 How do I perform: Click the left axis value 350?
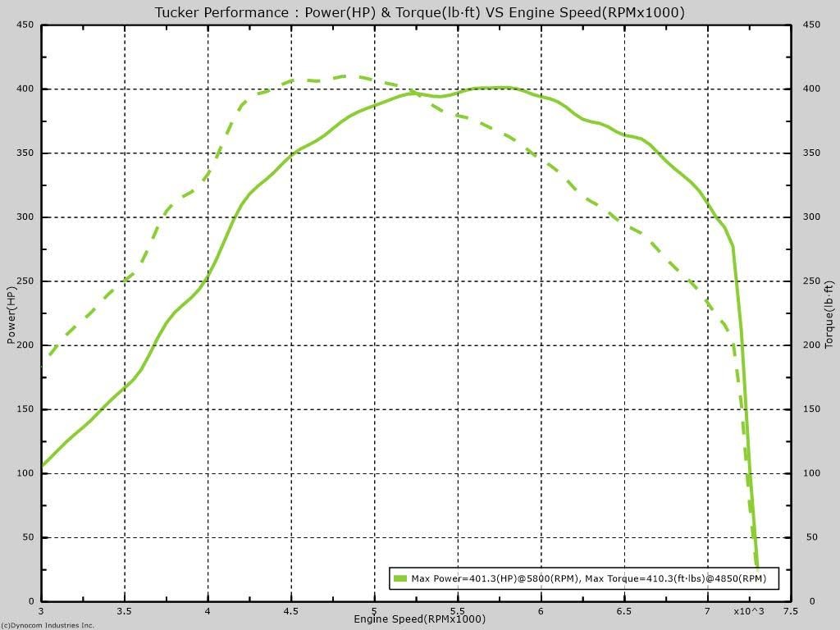25,153
